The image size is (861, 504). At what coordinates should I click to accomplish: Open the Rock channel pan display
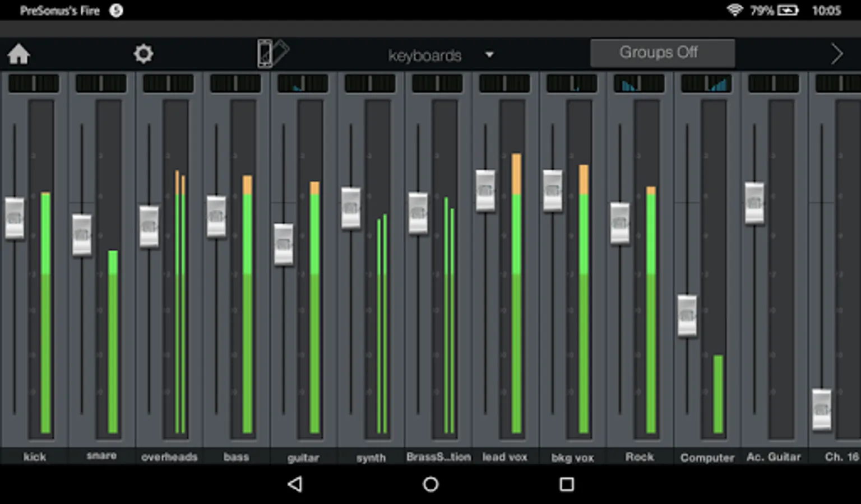pyautogui.click(x=639, y=83)
